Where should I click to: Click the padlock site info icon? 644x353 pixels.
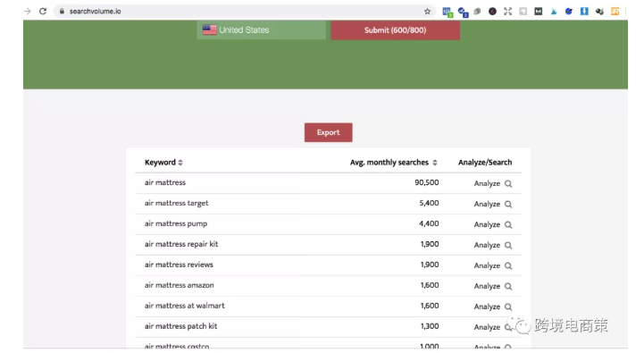point(62,11)
